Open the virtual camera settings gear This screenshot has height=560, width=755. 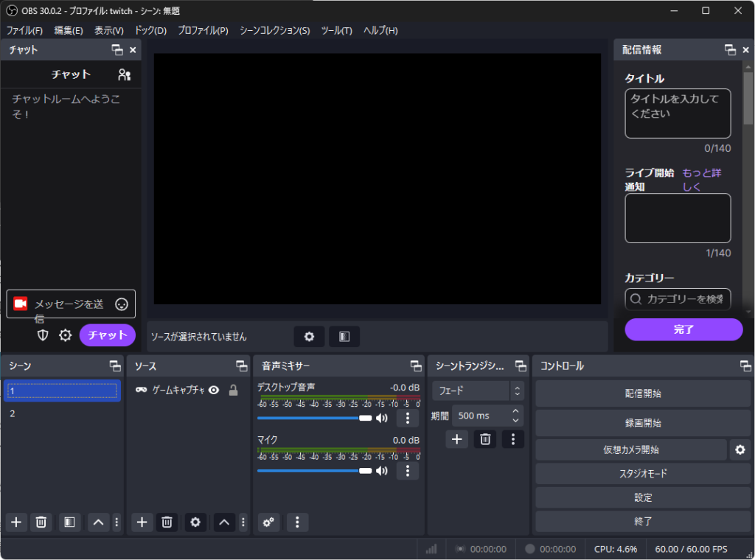pyautogui.click(x=740, y=449)
